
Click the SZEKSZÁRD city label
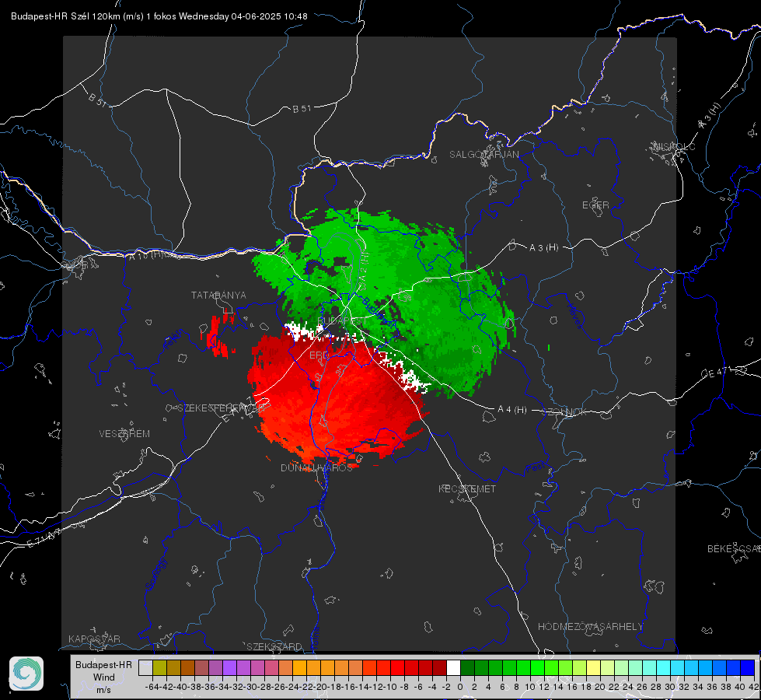point(274,646)
